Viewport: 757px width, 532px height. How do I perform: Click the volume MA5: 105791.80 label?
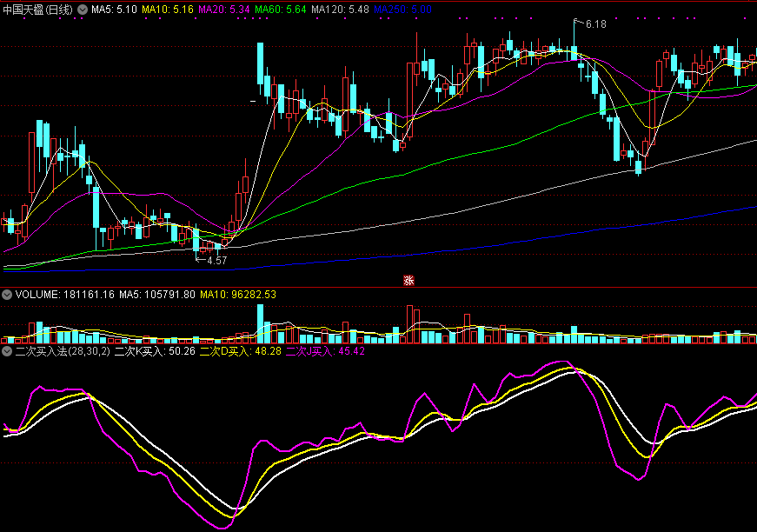pyautogui.click(x=157, y=295)
